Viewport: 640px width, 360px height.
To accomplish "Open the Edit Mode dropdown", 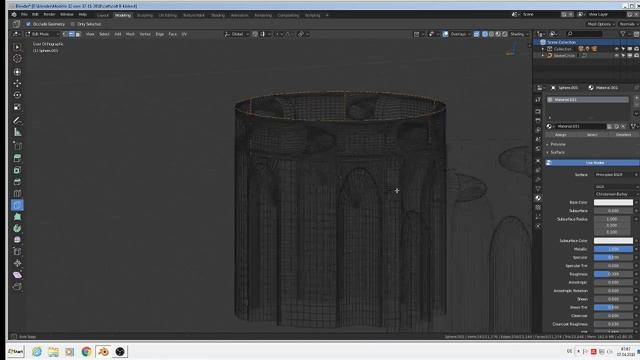I will 42,34.
